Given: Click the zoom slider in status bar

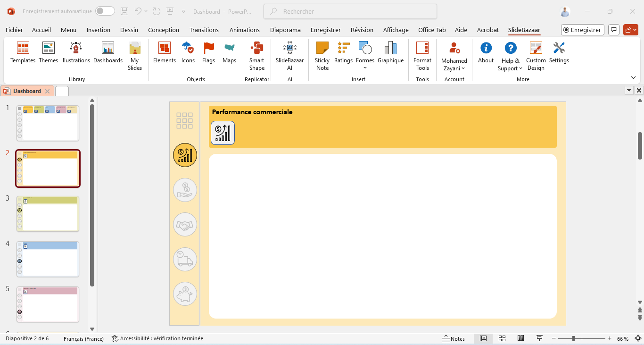Looking at the screenshot, I should pos(573,338).
